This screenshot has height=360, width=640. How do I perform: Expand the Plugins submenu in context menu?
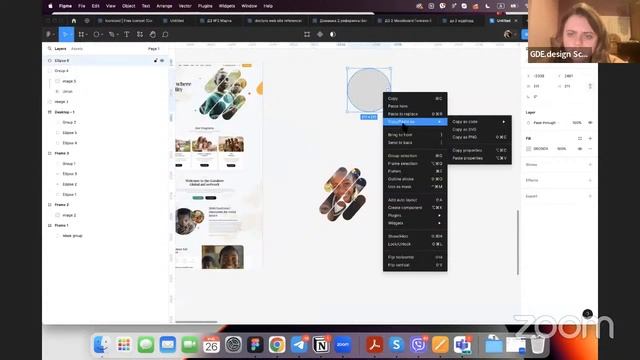click(x=415, y=215)
